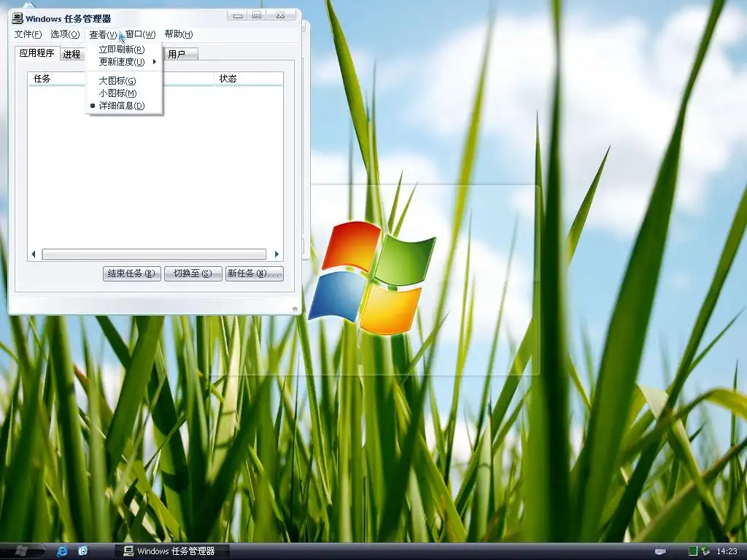Click the Task Manager title bar icon

pyautogui.click(x=18, y=18)
